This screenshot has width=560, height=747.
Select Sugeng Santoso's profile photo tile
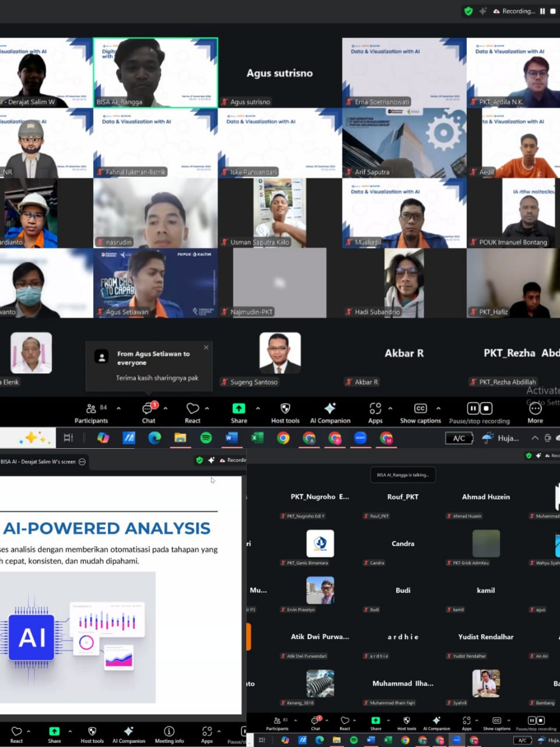280,352
